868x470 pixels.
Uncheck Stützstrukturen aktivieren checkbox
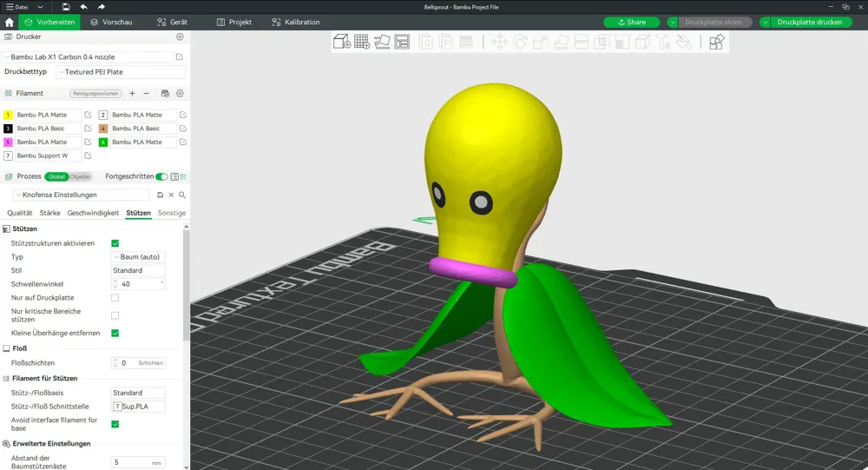pyautogui.click(x=115, y=243)
